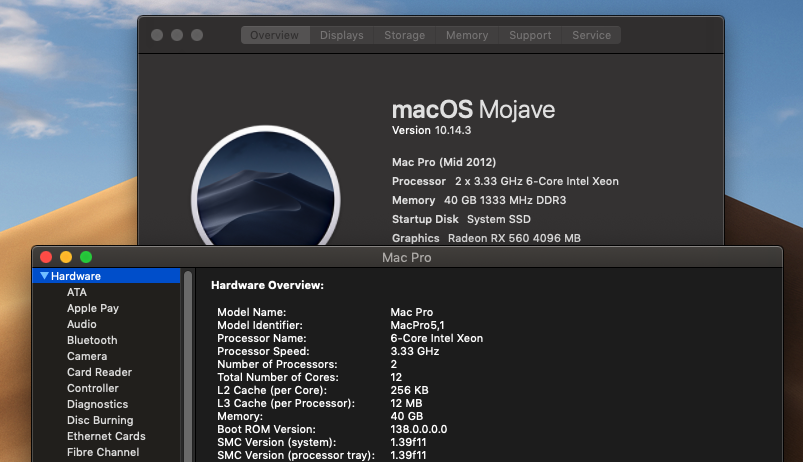Click the Hardware Overview heading
803x462 pixels.
tap(267, 285)
